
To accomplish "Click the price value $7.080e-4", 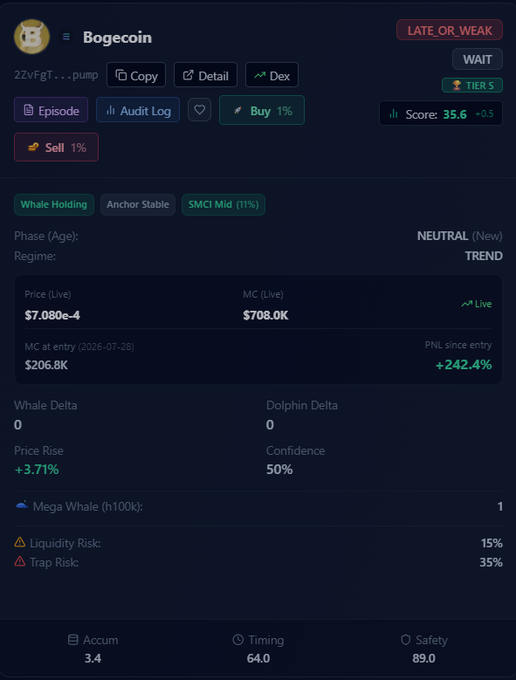I will pyautogui.click(x=52, y=315).
